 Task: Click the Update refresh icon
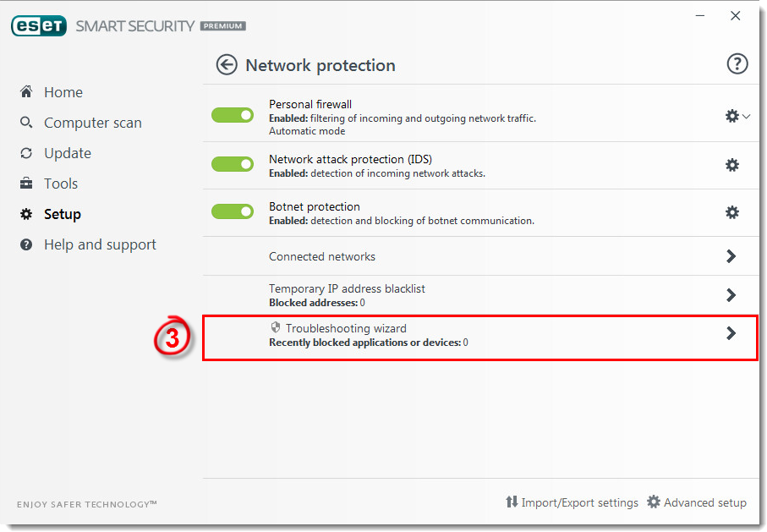[25, 153]
